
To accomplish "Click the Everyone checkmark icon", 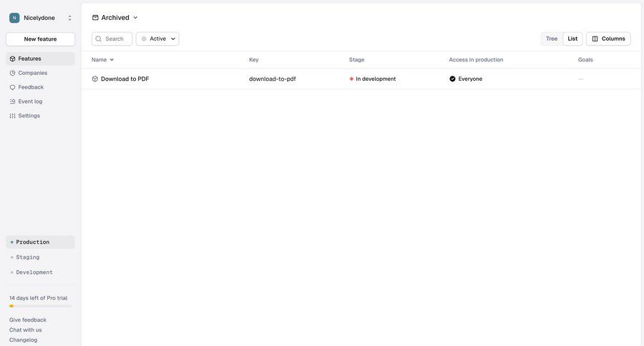I will pos(452,79).
